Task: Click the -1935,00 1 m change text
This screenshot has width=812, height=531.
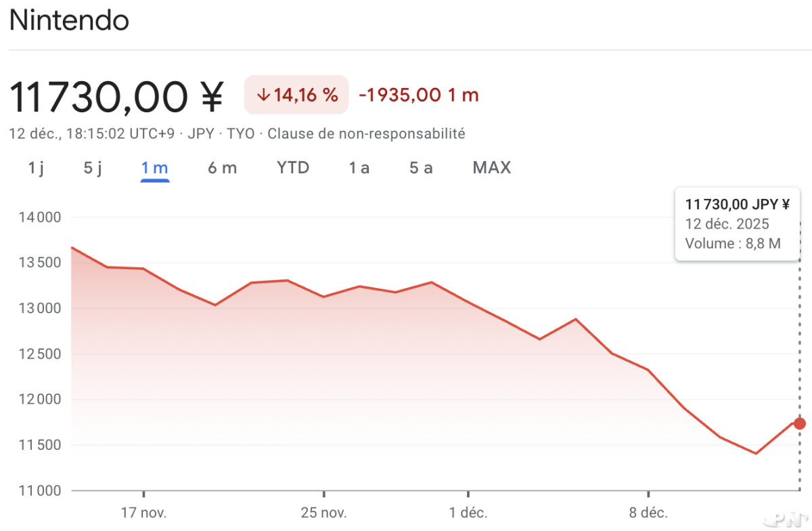Action: pos(419,95)
